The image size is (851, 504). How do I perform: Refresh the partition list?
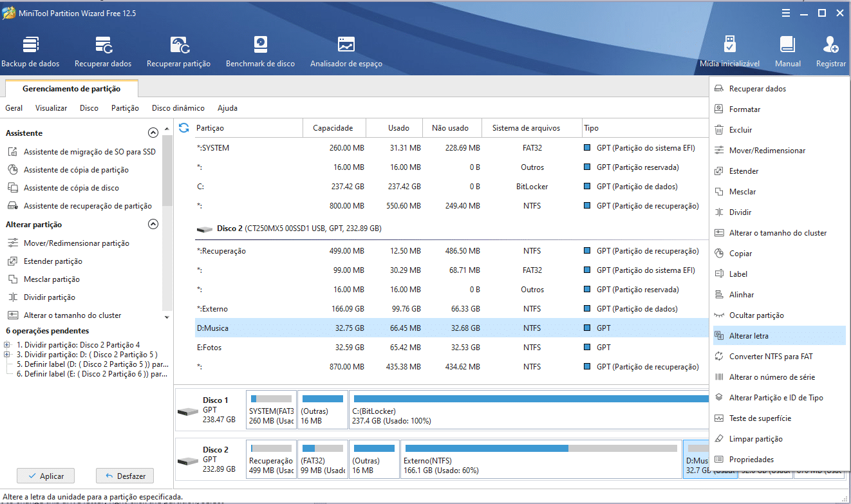click(x=184, y=128)
